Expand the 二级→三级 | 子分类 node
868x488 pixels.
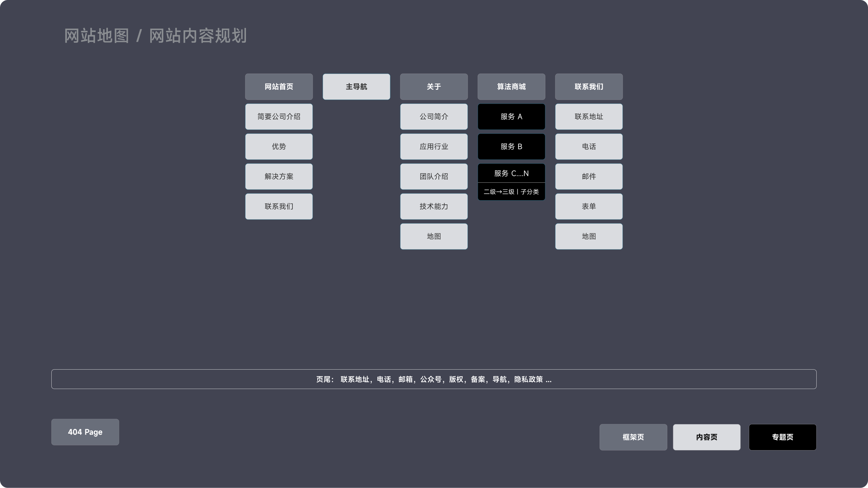coord(511,191)
